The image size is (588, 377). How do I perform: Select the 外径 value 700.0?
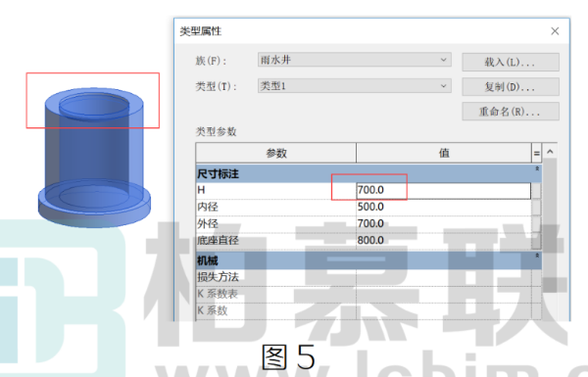(443, 223)
